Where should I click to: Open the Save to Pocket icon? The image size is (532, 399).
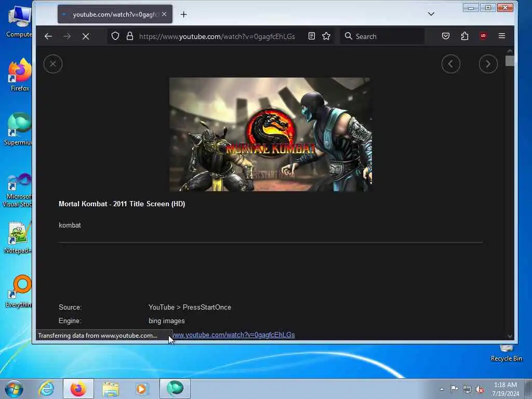pyautogui.click(x=446, y=36)
